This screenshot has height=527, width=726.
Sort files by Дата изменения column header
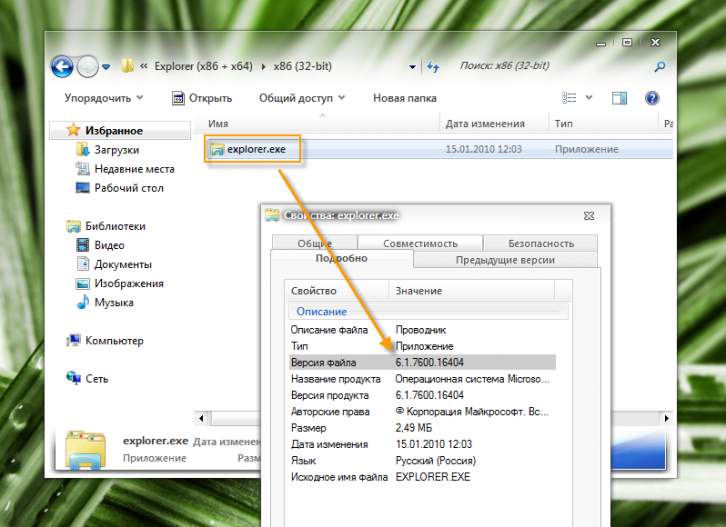point(485,124)
